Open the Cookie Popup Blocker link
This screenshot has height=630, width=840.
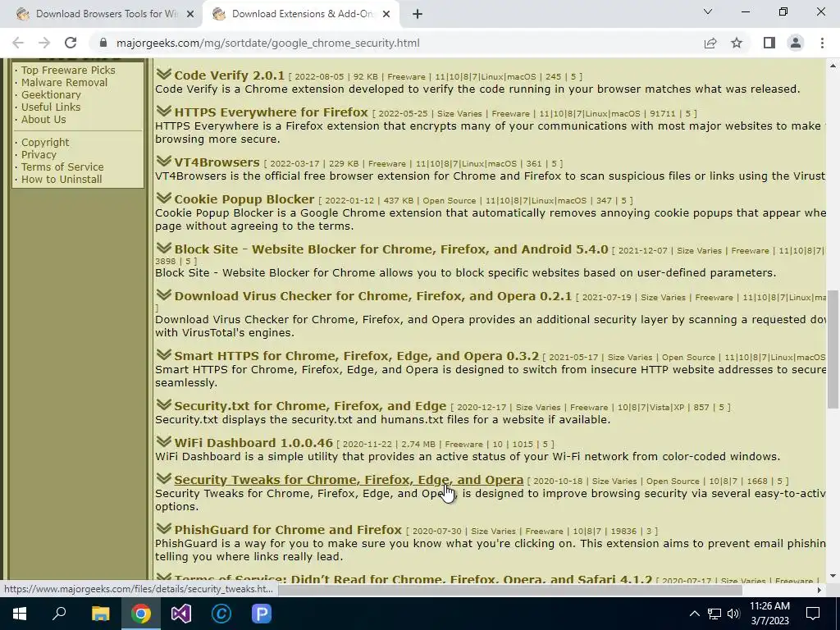point(244,199)
